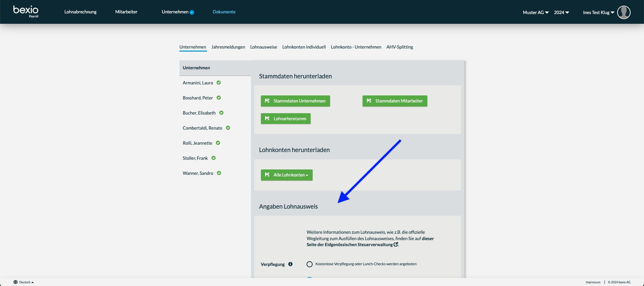This screenshot has width=644, height=286.
Task: Open the 2024 year dropdown
Action: point(561,12)
